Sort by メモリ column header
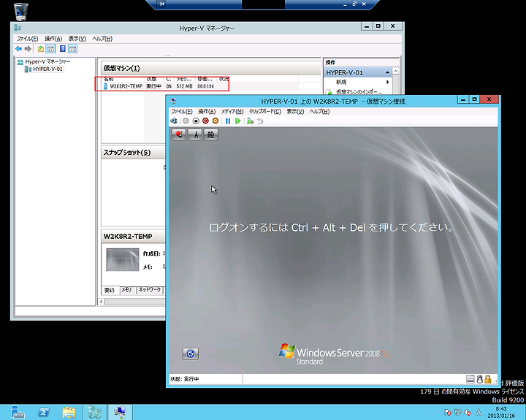Screen dimensions: 526x420 click(185, 79)
